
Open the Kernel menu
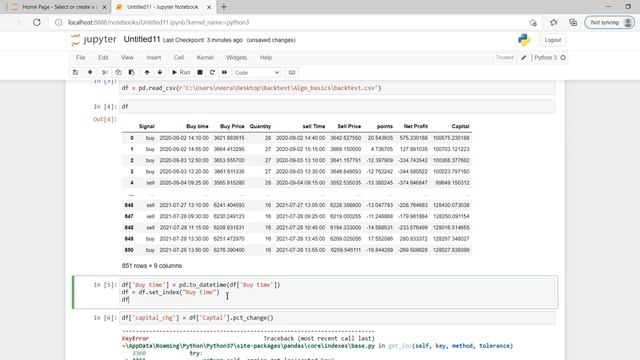205,58
